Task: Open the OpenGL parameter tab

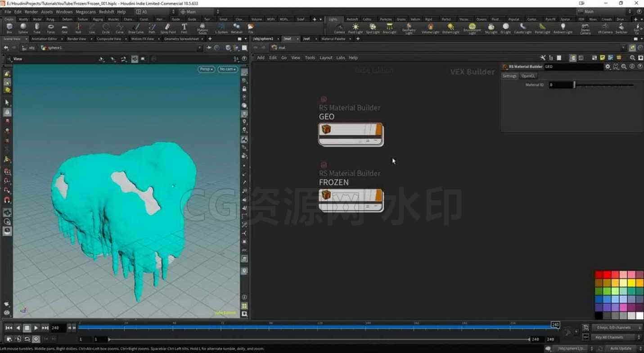Action: point(528,76)
